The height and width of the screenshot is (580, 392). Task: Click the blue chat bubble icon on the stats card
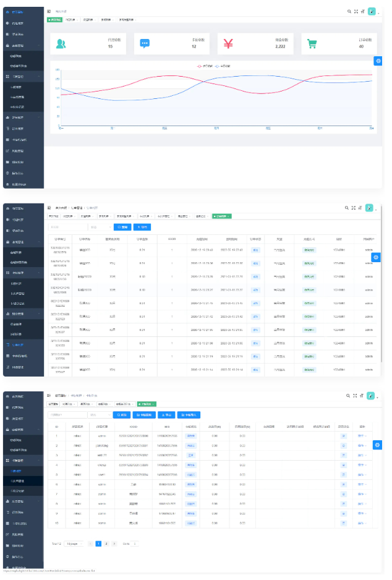145,44
